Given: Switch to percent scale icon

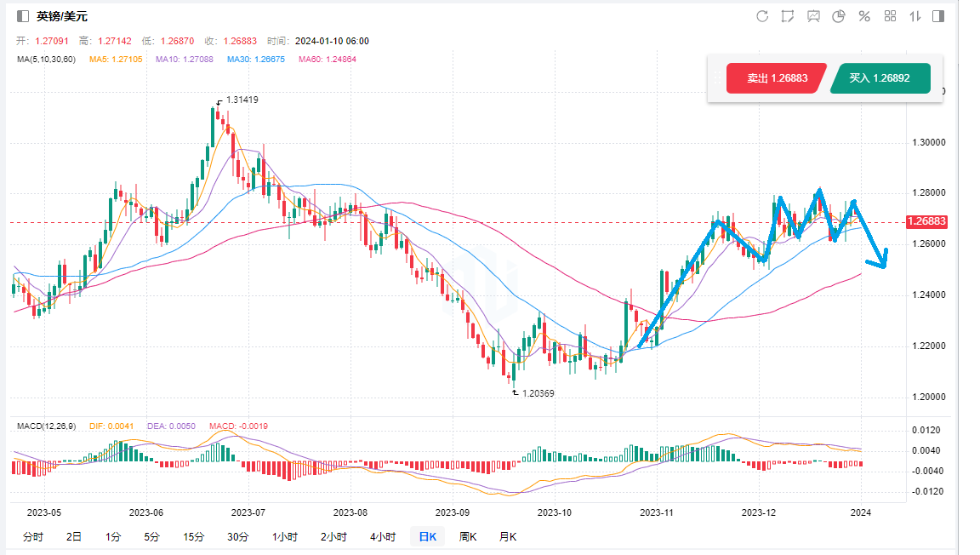Looking at the screenshot, I should (x=864, y=16).
